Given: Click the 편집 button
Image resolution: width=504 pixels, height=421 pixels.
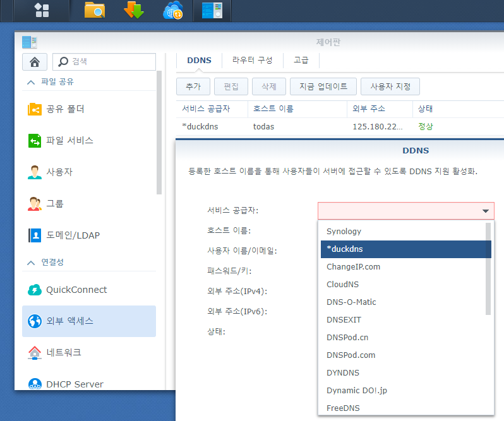Looking at the screenshot, I should click(231, 86).
